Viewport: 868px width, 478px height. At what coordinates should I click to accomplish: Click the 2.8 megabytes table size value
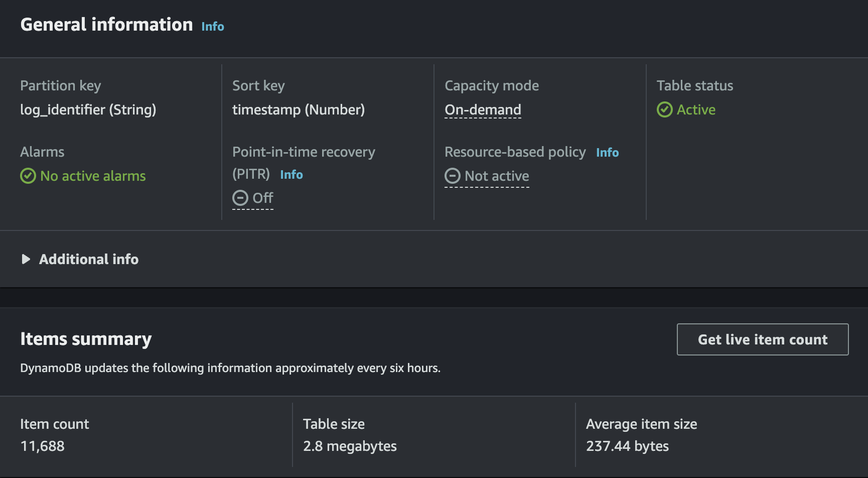350,446
